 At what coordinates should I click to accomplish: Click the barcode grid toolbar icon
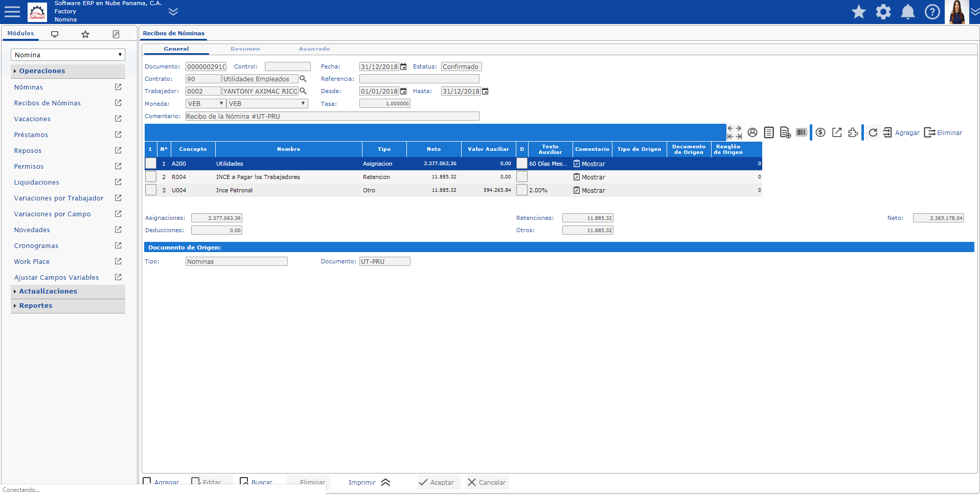click(802, 132)
